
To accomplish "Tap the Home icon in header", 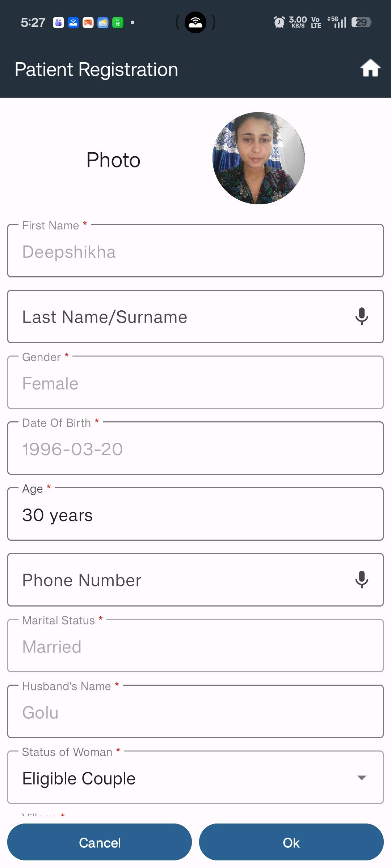I will click(370, 68).
